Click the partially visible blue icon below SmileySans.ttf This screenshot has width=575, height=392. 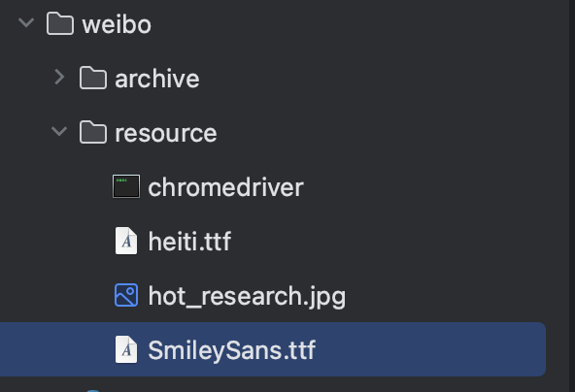pyautogui.click(x=93, y=390)
